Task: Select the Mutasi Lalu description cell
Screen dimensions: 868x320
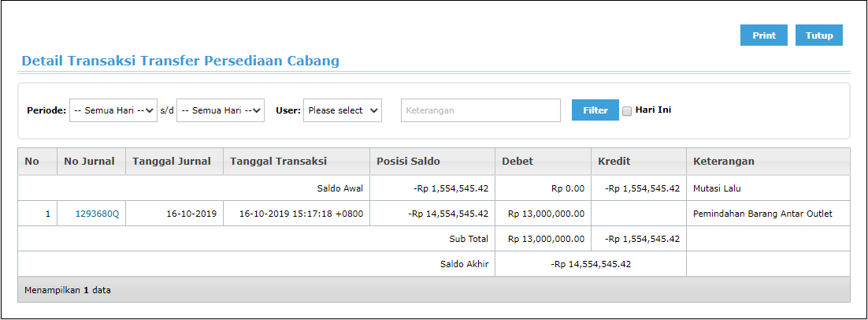Action: [x=768, y=188]
